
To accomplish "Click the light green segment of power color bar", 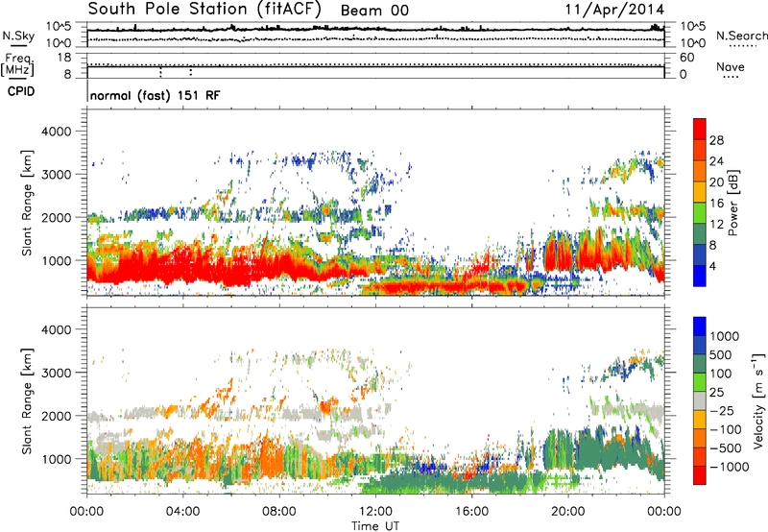I will point(700,213).
